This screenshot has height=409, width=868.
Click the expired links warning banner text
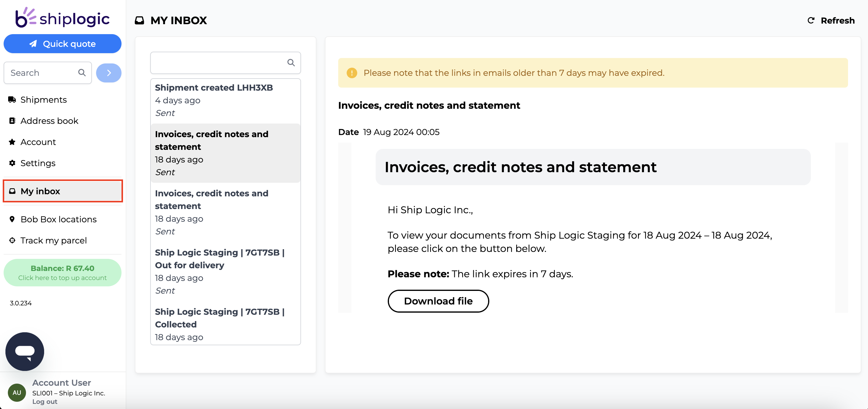514,73
